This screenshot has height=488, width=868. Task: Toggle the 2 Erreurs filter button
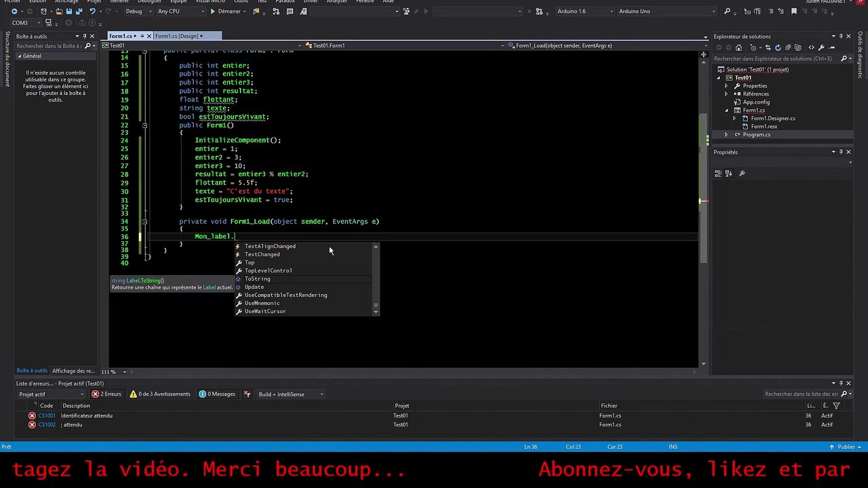(x=106, y=394)
